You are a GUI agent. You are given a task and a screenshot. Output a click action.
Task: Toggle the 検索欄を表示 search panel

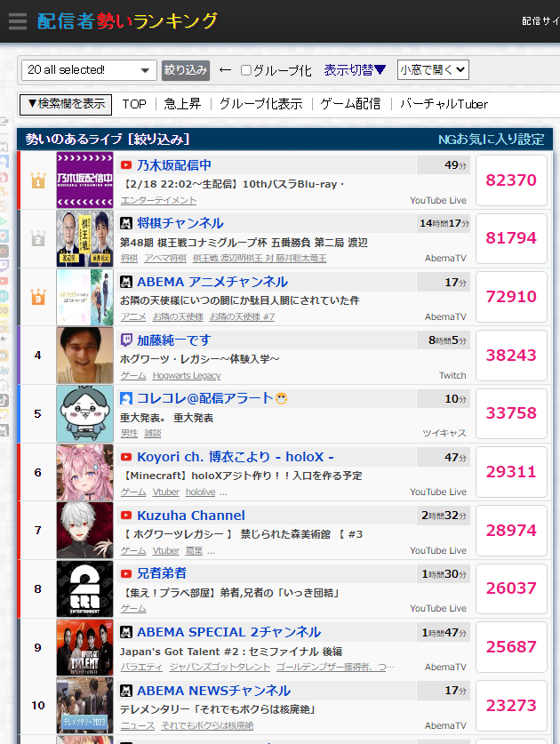pyautogui.click(x=66, y=104)
